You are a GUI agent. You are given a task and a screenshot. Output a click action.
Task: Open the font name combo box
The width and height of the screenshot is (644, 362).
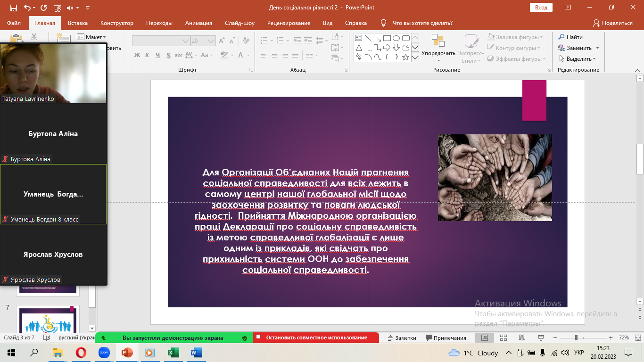pos(161,41)
